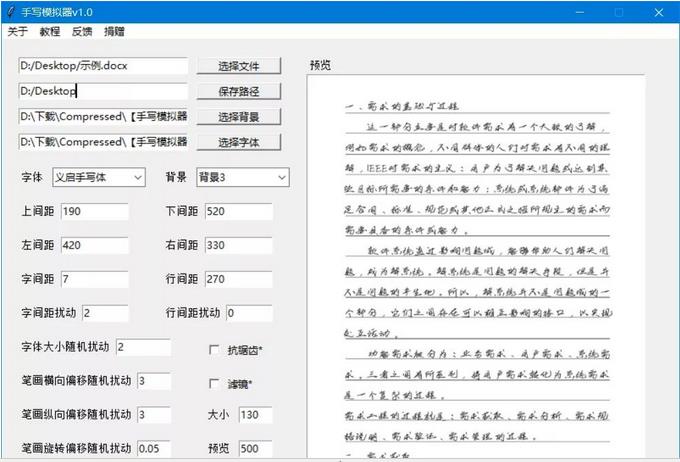
Task: Click the file path field with 示例.docx
Action: pos(102,65)
